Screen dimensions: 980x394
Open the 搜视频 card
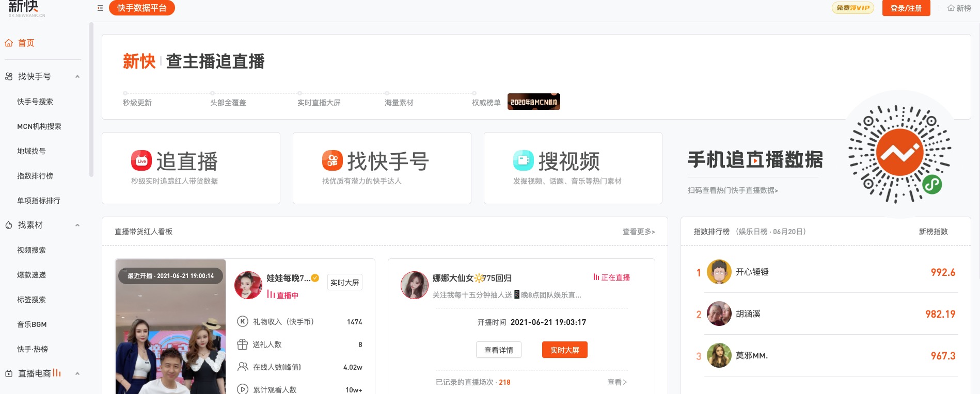pyautogui.click(x=573, y=168)
